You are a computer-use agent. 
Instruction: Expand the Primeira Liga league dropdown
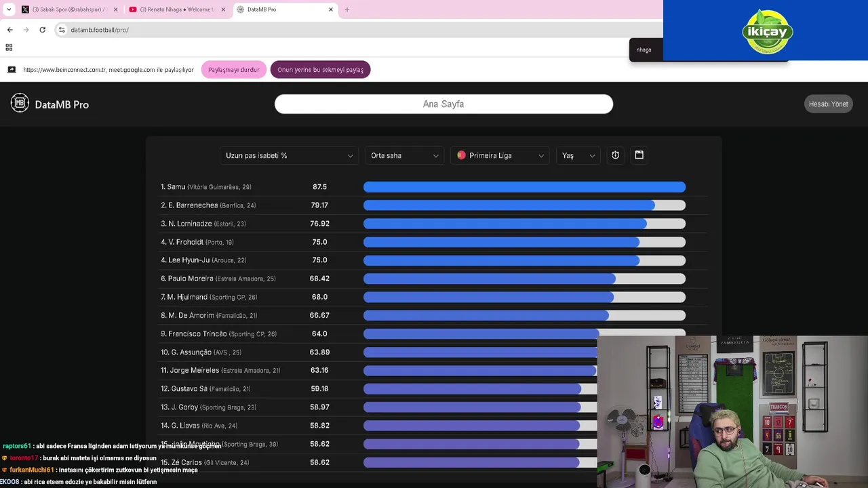500,155
